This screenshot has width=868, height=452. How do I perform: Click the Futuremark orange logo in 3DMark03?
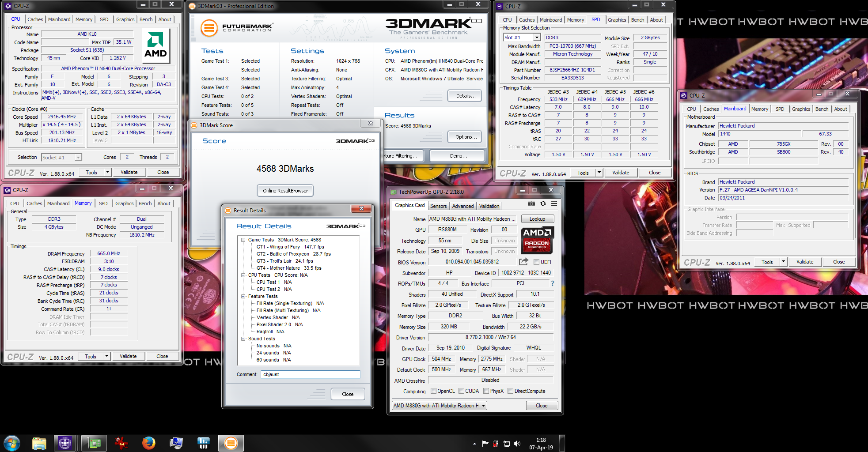(x=209, y=28)
